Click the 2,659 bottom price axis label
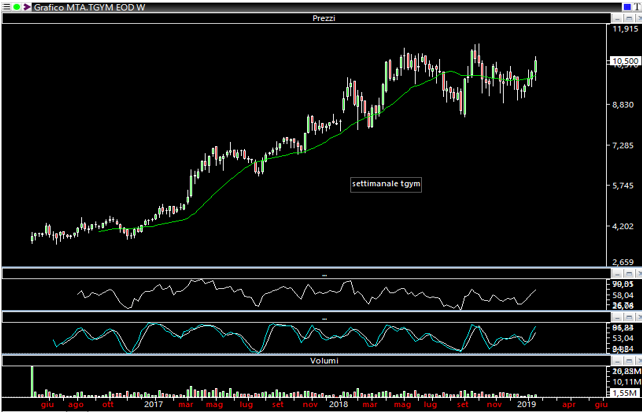Image resolution: width=642 pixels, height=412 pixels. tap(623, 262)
